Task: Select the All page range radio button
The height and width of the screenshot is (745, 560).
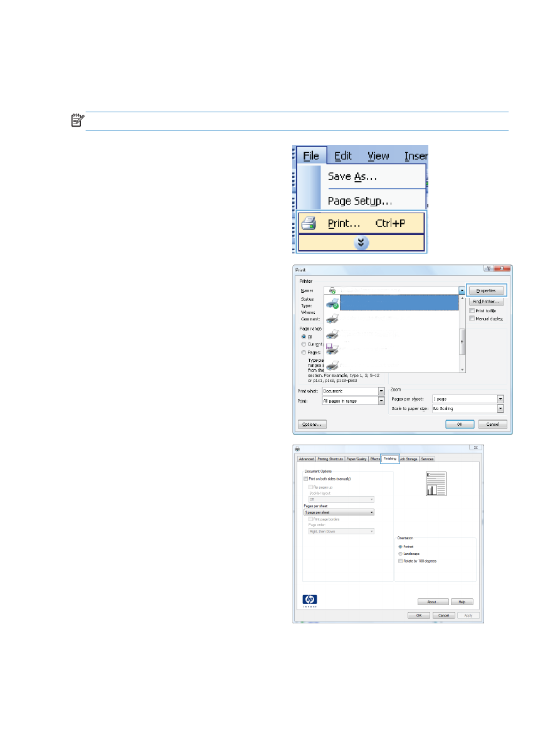Action: [304, 336]
